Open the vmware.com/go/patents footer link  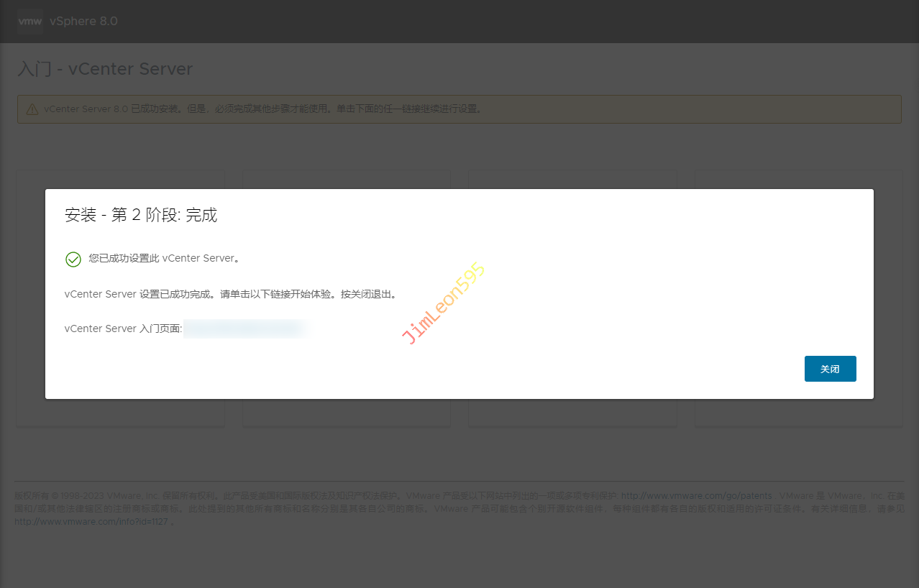pyautogui.click(x=696, y=496)
